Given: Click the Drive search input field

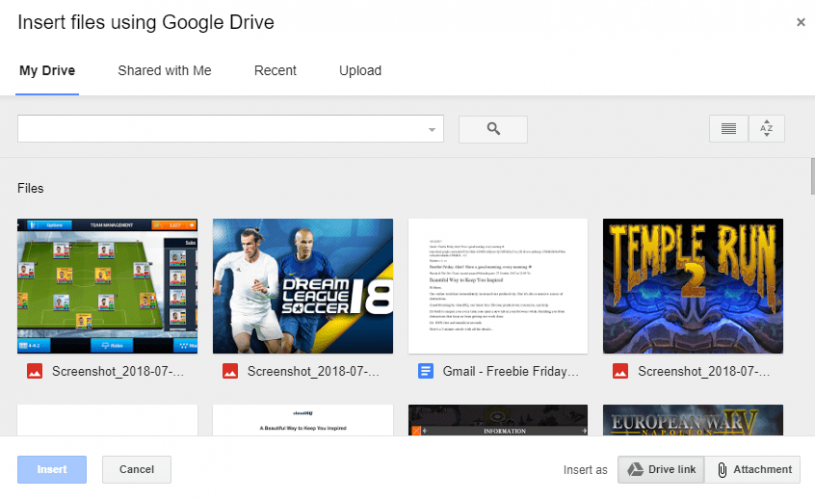Looking at the screenshot, I should 230,129.
